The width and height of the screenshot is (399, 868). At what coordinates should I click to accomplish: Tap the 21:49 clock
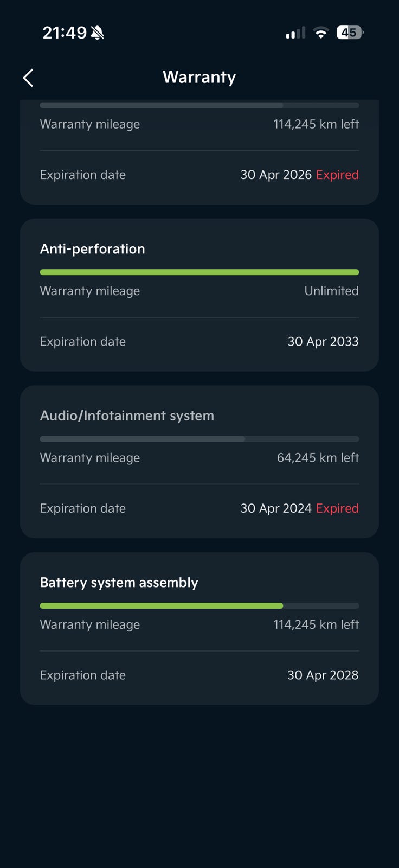click(65, 33)
